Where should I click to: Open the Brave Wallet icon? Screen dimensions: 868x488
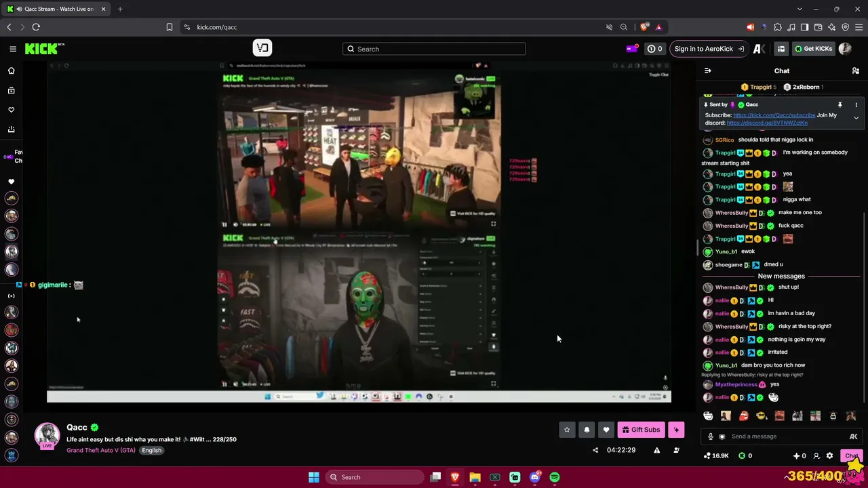[818, 27]
